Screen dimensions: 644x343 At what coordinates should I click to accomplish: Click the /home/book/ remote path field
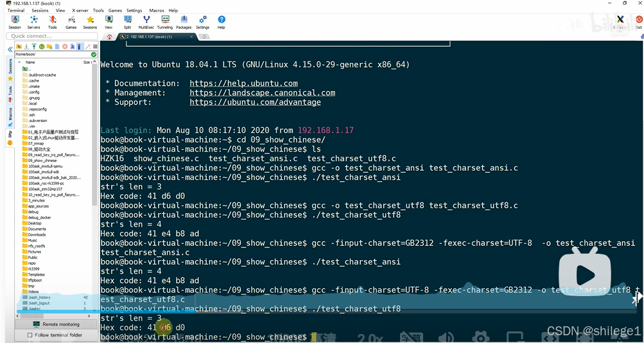point(53,54)
